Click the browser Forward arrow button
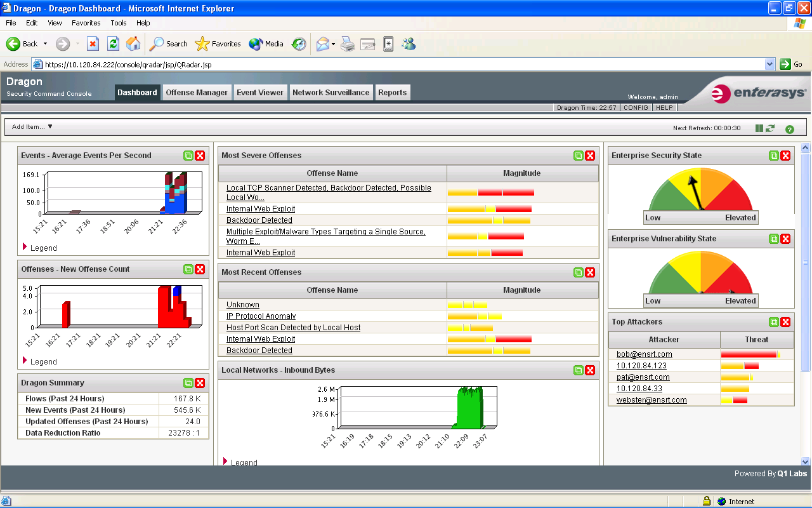812x508 pixels. pyautogui.click(x=63, y=44)
